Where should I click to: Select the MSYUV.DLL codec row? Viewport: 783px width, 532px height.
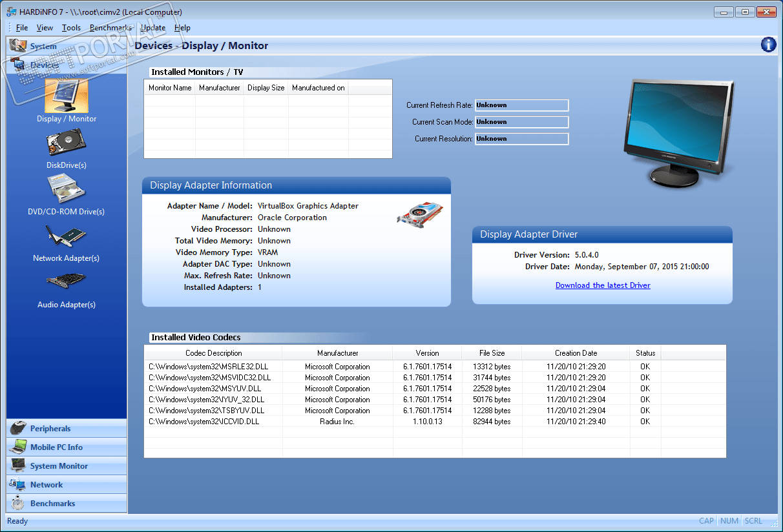[x=435, y=389]
